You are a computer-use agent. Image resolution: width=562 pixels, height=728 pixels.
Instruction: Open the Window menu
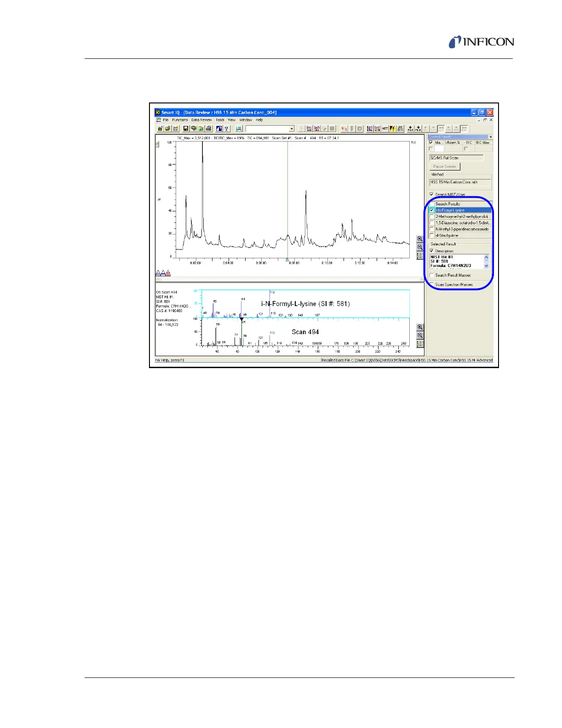pos(246,120)
